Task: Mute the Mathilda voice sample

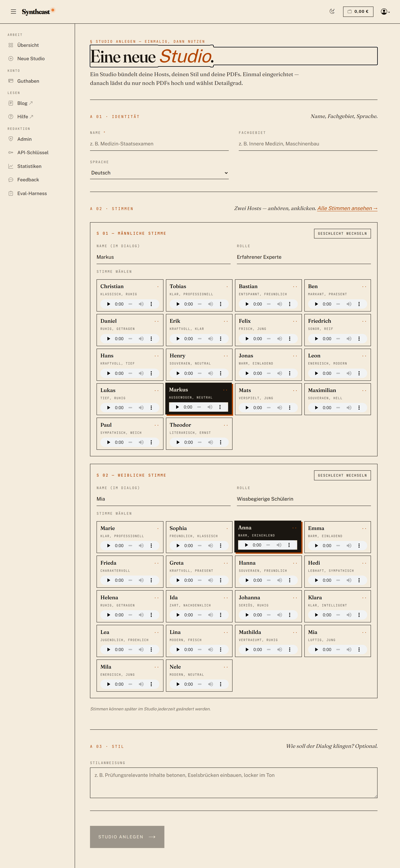Action: pos(280,650)
